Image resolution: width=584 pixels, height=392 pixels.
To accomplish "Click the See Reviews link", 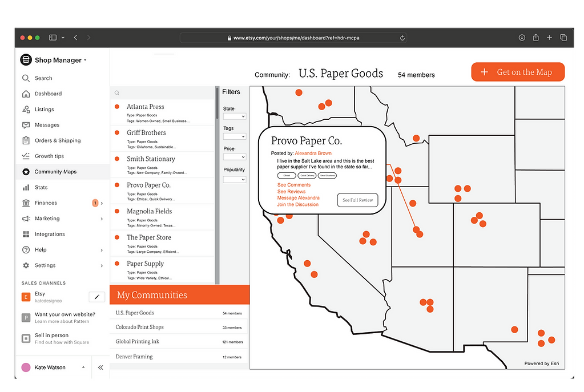I will coord(291,192).
